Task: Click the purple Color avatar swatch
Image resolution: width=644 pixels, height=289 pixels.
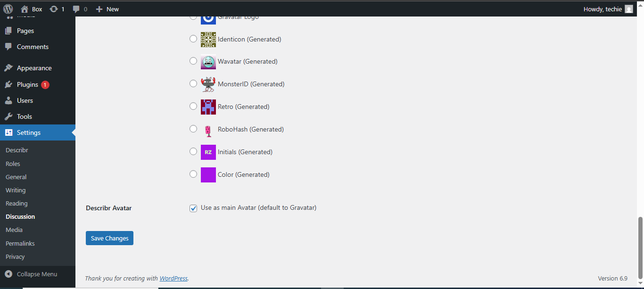Action: click(208, 174)
